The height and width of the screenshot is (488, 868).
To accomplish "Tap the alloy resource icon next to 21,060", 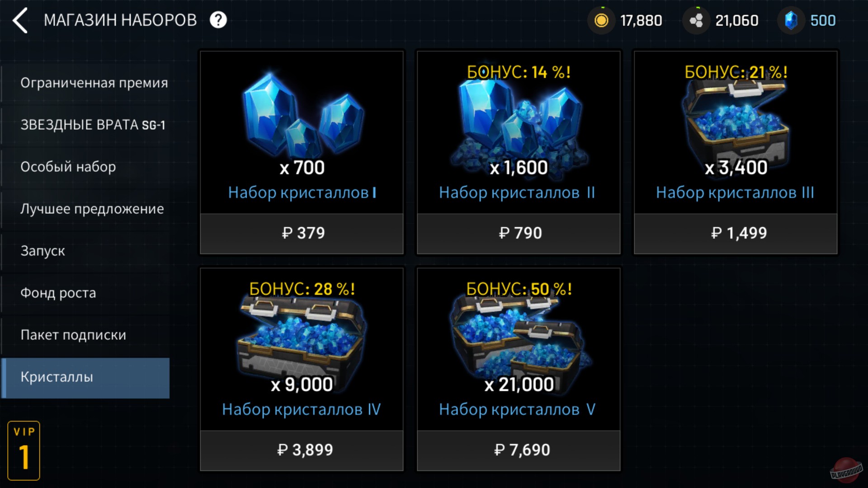I will pos(696,20).
